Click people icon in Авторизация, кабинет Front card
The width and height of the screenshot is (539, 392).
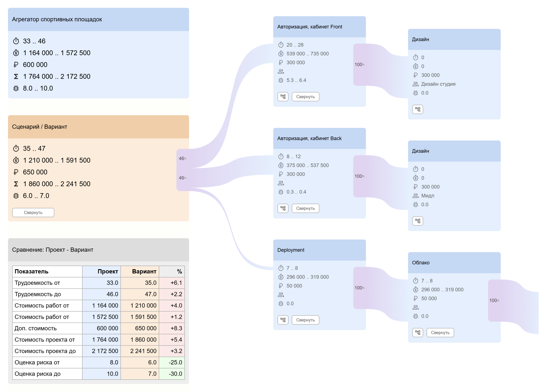click(281, 71)
